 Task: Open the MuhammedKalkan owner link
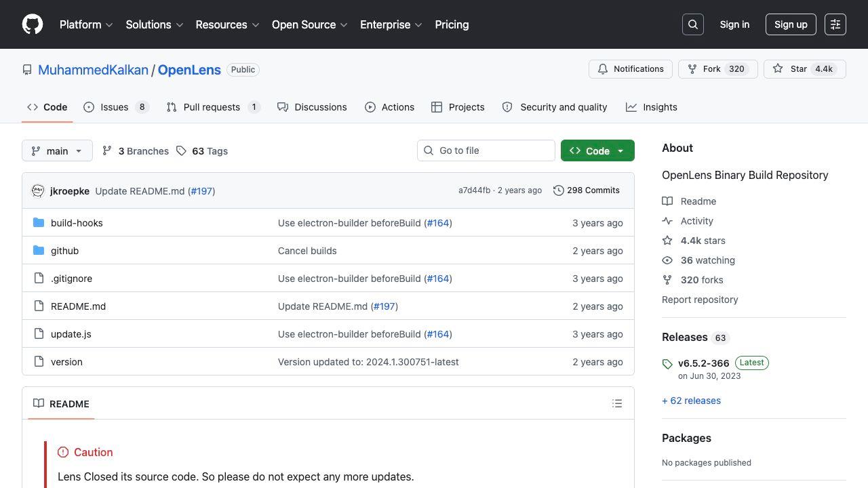point(93,70)
